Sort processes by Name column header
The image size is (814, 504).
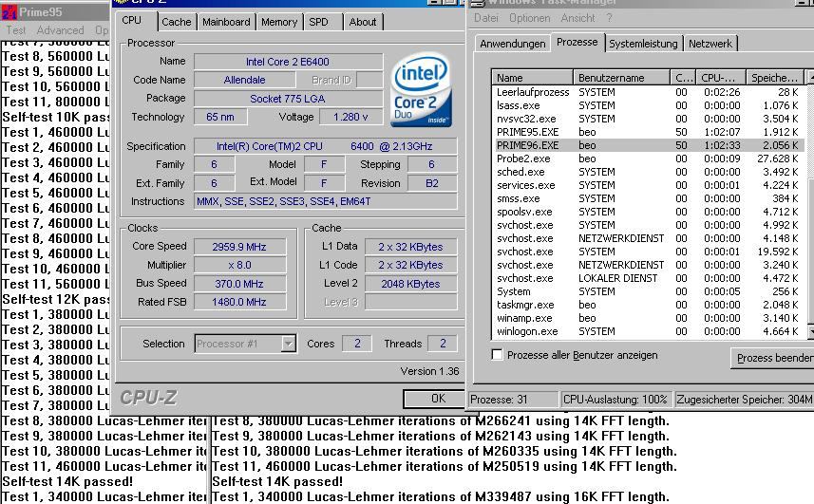[532, 78]
